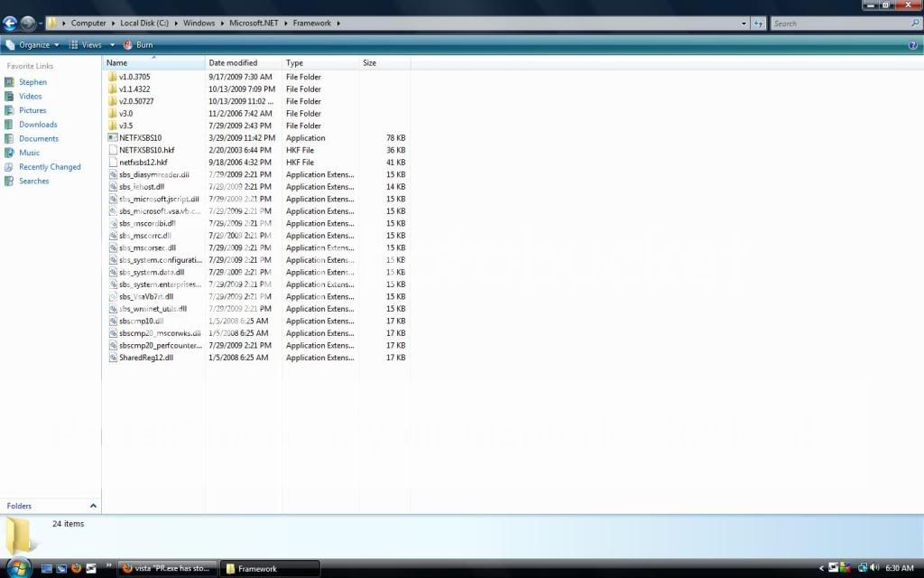This screenshot has height=578, width=924.
Task: Open the v2.0.50727 folder icon
Action: (x=112, y=101)
